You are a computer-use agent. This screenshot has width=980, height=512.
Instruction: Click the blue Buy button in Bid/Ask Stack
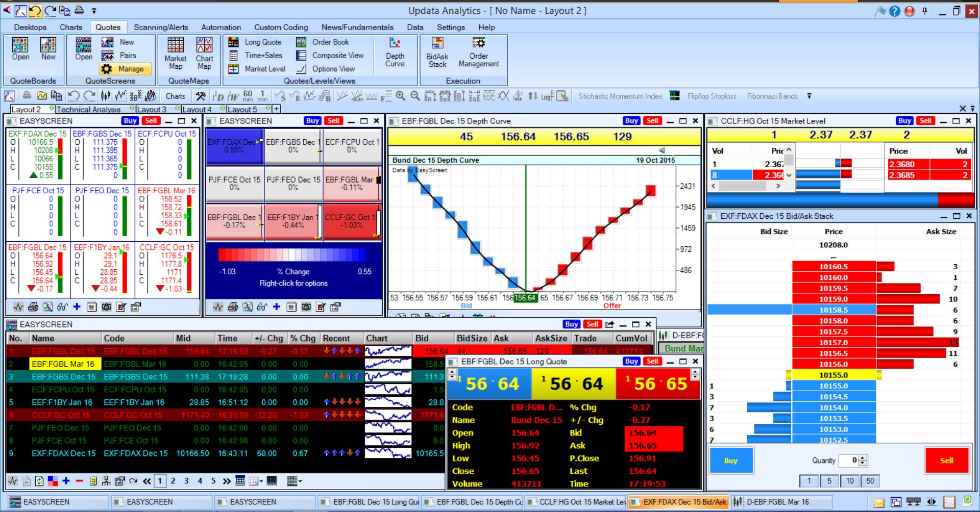click(x=731, y=460)
